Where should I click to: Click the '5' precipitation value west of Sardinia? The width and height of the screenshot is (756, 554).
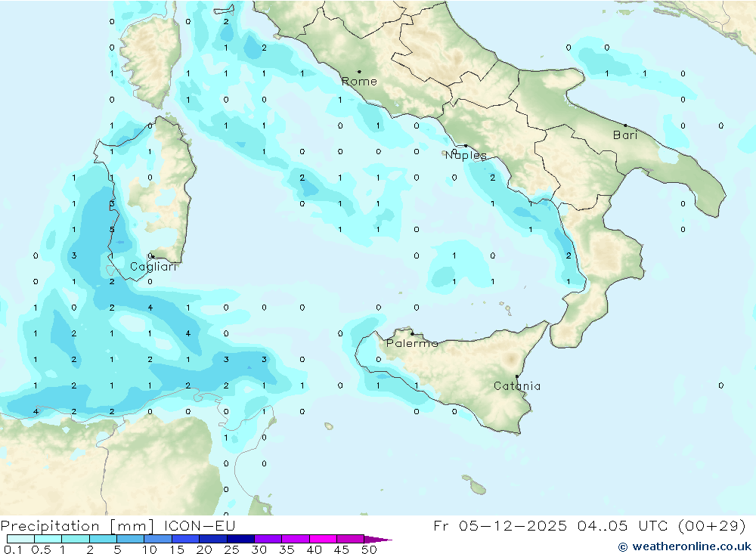pyautogui.click(x=112, y=230)
